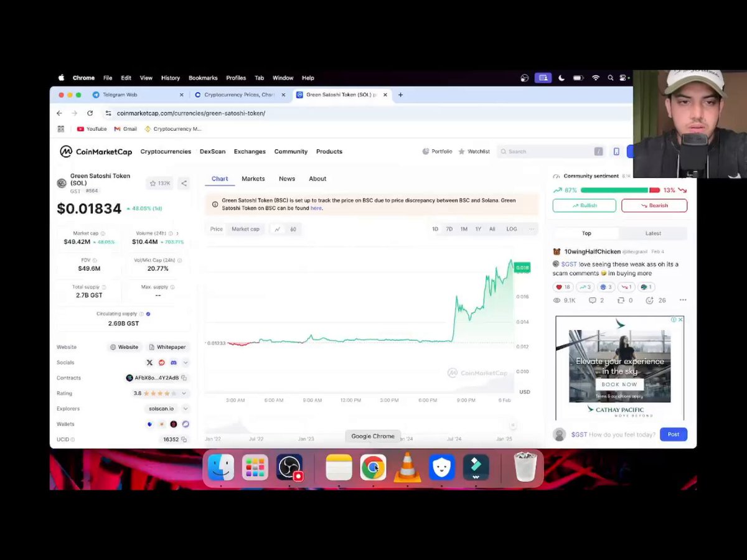Image resolution: width=747 pixels, height=560 pixels.
Task: Select the 1D chart range
Action: 435,229
